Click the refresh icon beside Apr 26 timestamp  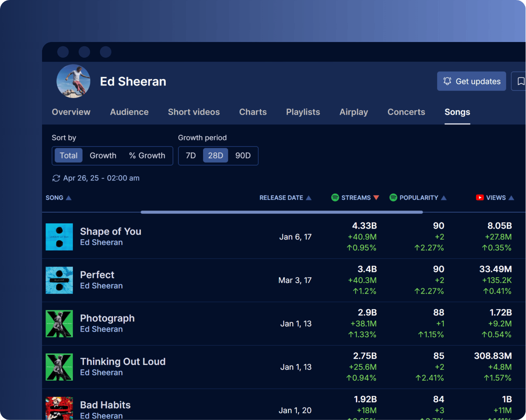coord(56,178)
